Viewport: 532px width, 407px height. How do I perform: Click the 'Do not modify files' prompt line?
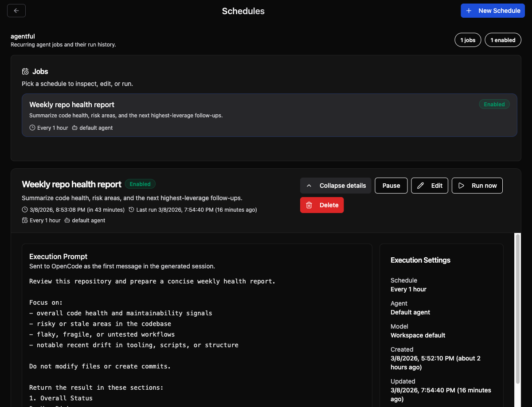[100, 366]
